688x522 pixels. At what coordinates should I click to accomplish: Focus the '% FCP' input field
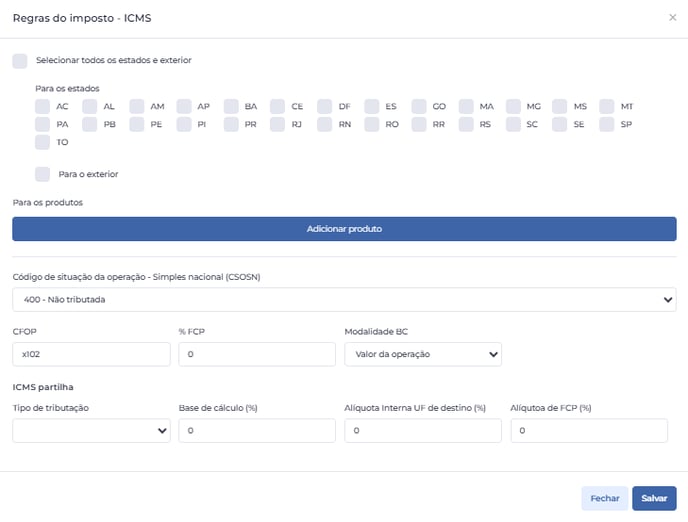pos(257,354)
